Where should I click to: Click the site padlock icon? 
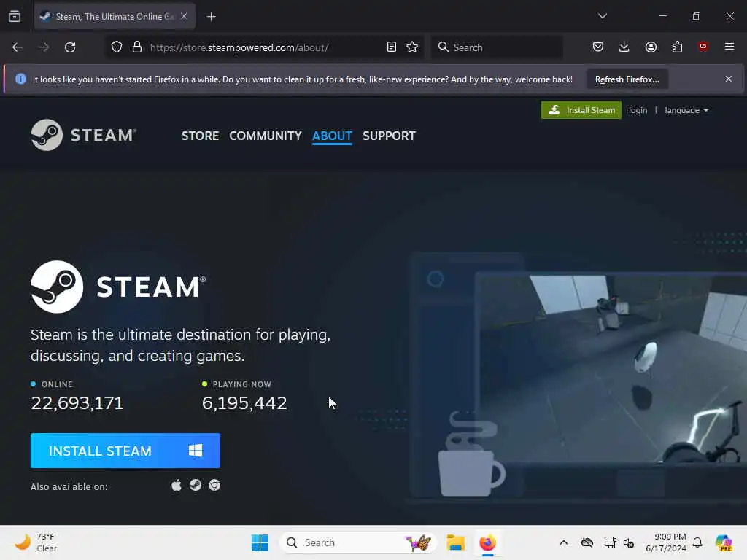(x=137, y=47)
